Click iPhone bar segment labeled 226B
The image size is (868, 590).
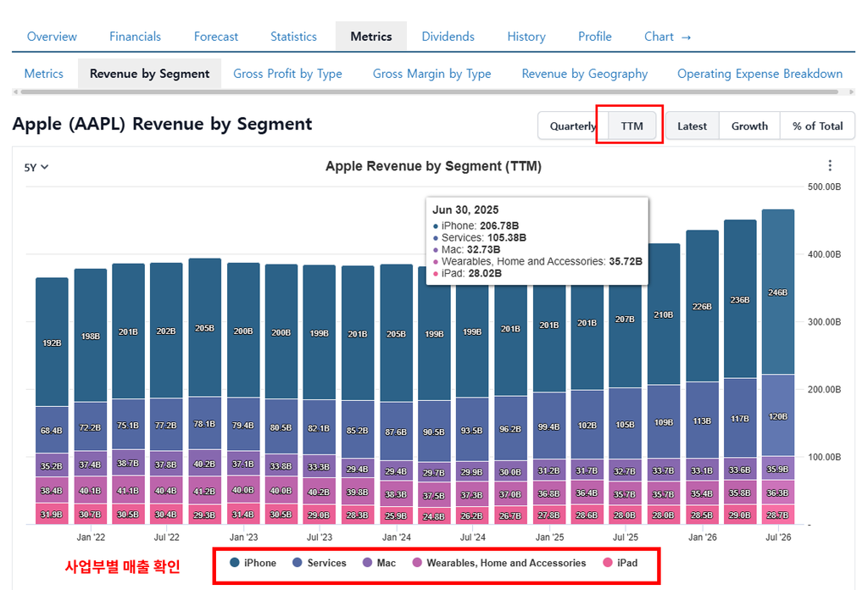click(701, 306)
